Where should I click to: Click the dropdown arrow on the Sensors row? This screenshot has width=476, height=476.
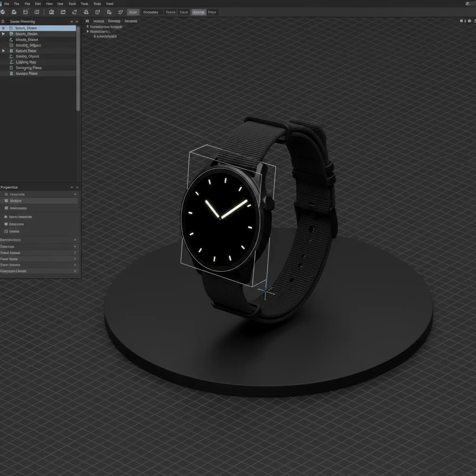coord(75,194)
